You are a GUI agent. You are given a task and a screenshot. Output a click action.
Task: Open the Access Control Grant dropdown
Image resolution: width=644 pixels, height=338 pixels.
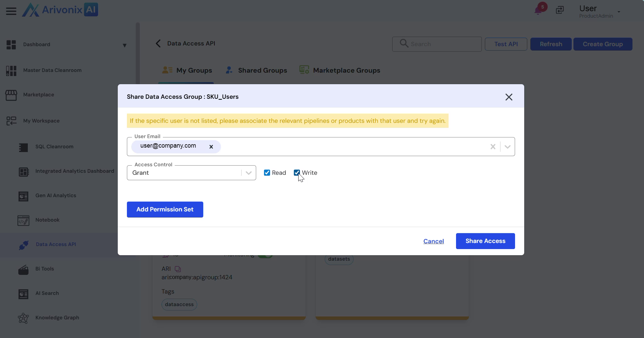(x=248, y=173)
